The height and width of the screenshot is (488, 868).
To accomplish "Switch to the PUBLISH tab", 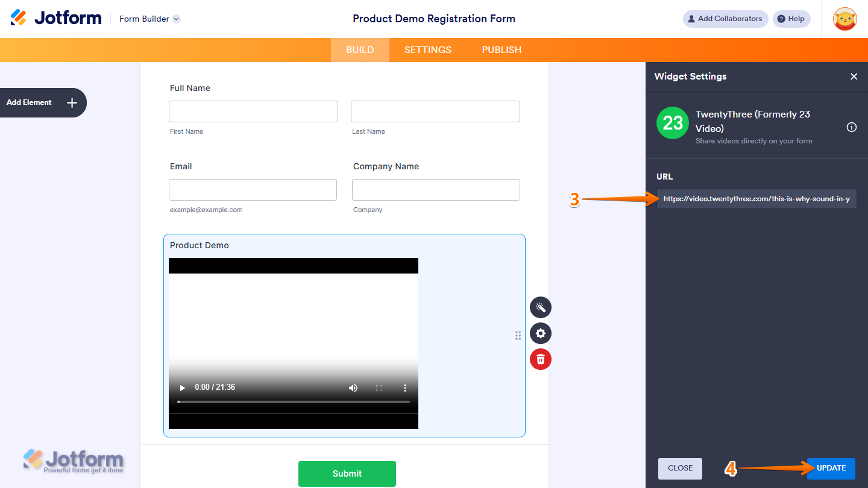I will pyautogui.click(x=501, y=49).
